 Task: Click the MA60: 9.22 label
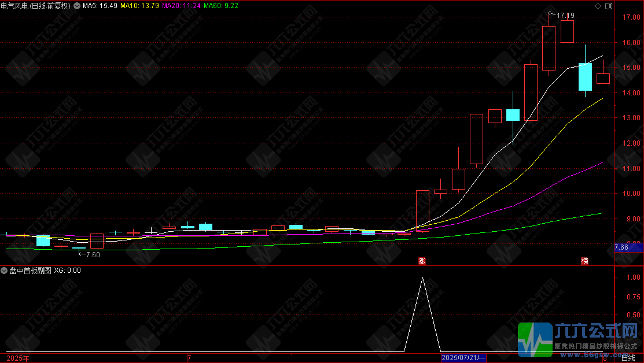coord(221,6)
